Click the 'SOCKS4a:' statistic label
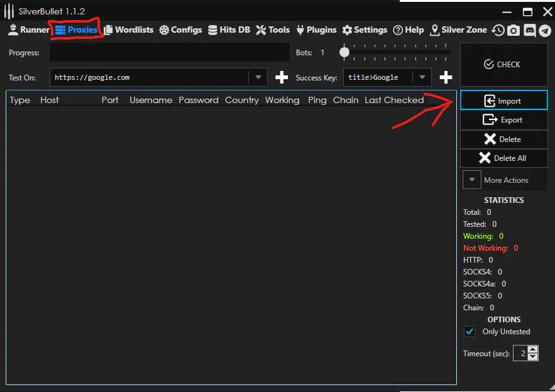Viewport: 555px width, 392px height. coord(480,284)
